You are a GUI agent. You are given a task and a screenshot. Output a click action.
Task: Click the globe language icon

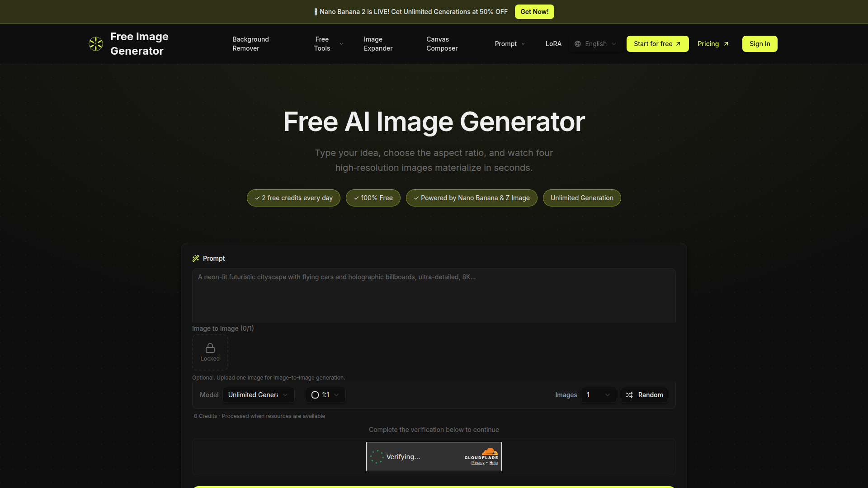[x=578, y=44]
